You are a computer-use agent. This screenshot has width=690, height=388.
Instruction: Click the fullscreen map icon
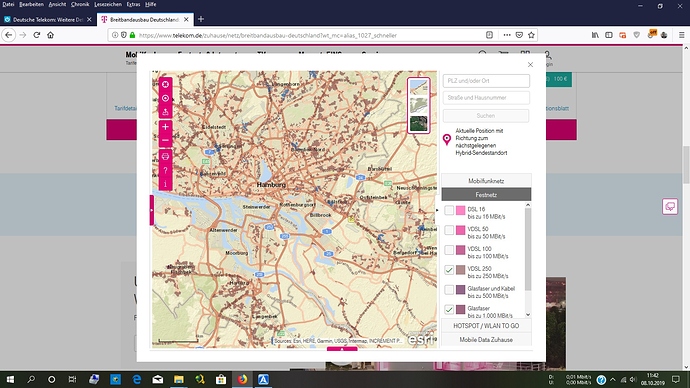pos(165,84)
